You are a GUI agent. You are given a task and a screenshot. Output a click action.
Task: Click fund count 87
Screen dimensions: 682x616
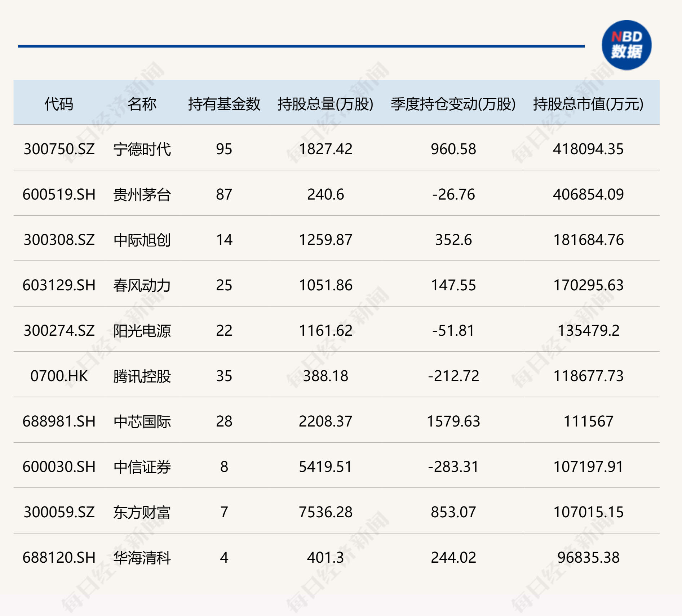click(x=224, y=195)
